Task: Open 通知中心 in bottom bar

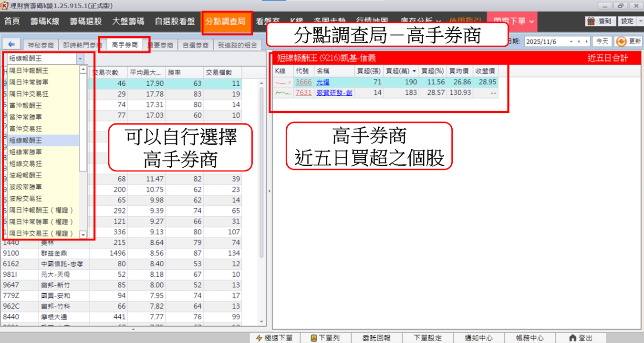Action: click(479, 338)
